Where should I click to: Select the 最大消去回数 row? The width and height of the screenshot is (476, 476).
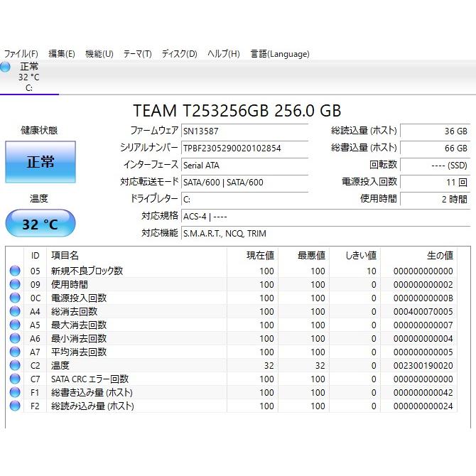[232, 325]
